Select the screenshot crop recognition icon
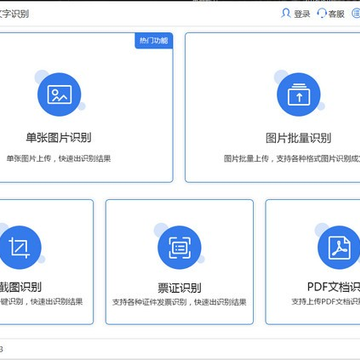 (20, 247)
